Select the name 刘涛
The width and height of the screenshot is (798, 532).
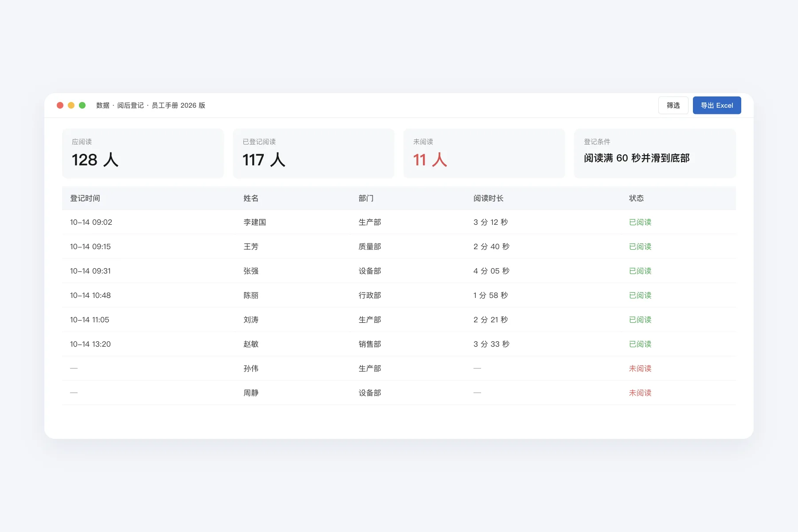[251, 320]
